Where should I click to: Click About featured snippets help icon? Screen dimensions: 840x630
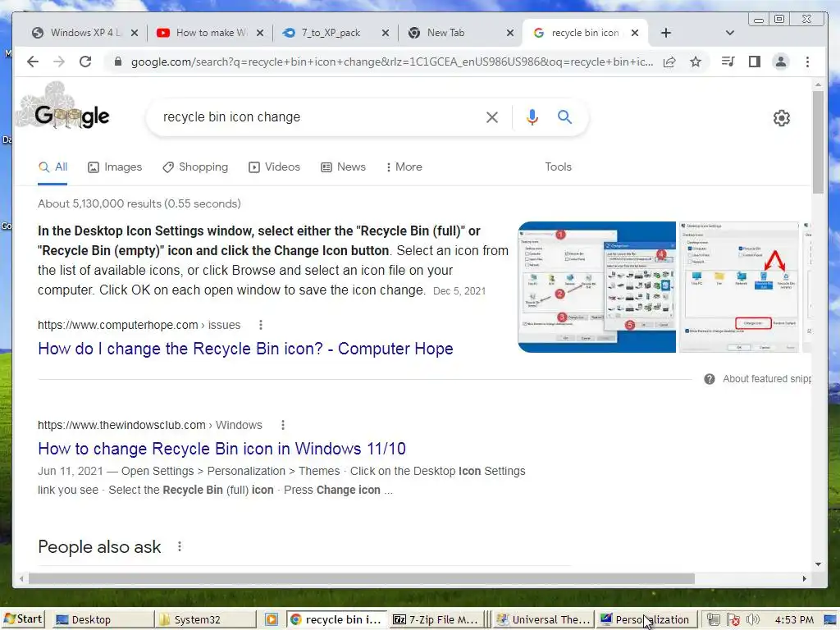710,379
